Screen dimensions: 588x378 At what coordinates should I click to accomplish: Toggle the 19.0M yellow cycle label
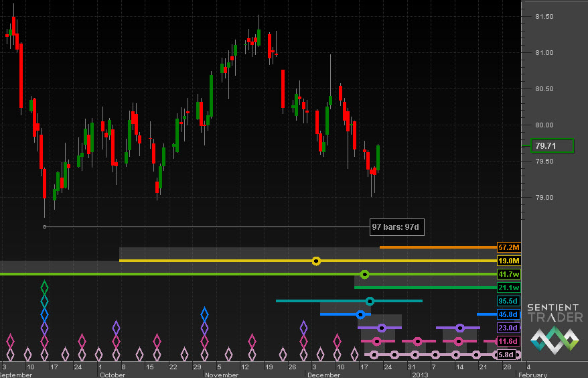click(x=508, y=261)
